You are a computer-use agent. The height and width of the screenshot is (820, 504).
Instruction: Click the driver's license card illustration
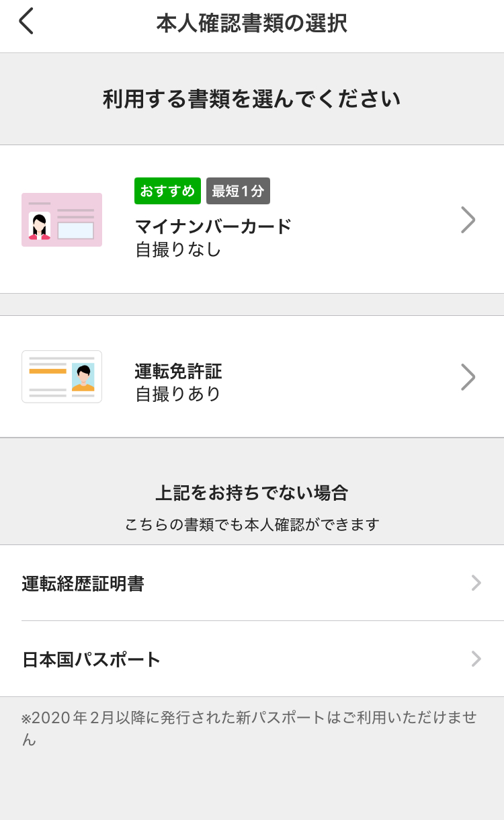62,376
